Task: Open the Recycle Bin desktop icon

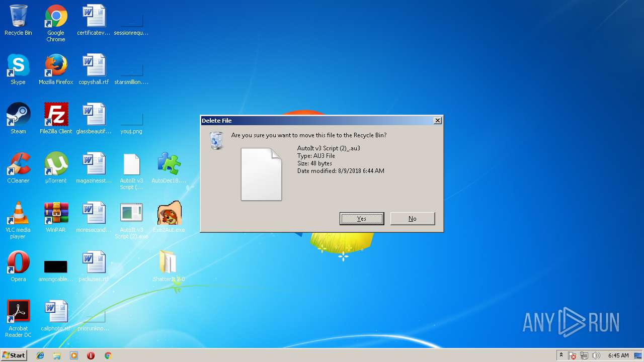Action: tap(18, 20)
